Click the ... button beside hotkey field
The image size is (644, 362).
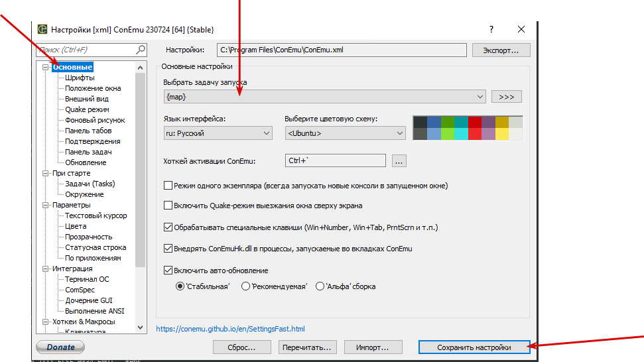[x=399, y=161]
